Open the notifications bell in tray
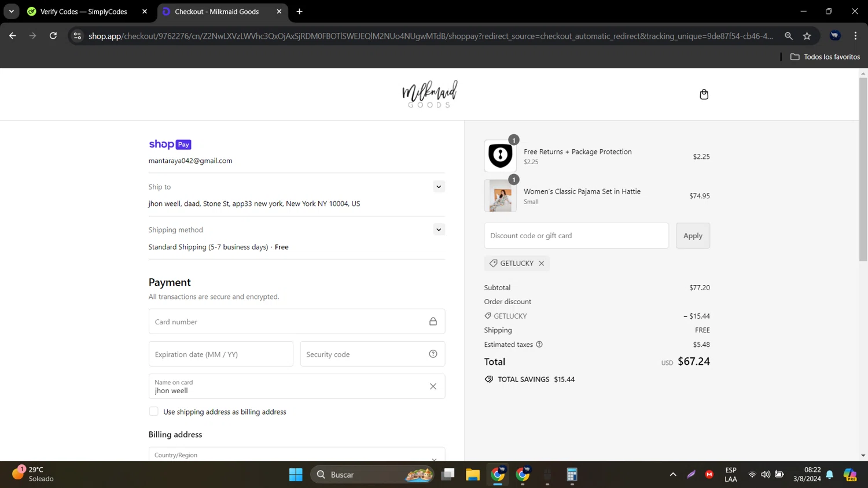The height and width of the screenshot is (488, 868). pos(830,475)
